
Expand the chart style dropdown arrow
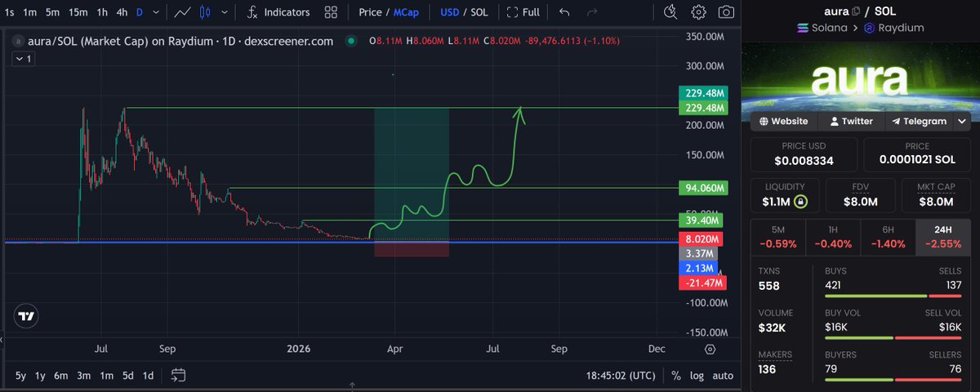225,12
